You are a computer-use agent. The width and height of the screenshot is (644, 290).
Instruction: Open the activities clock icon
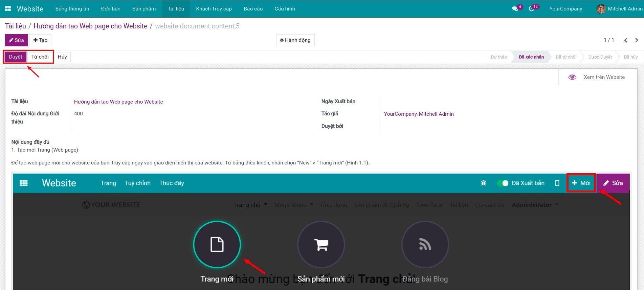click(531, 9)
